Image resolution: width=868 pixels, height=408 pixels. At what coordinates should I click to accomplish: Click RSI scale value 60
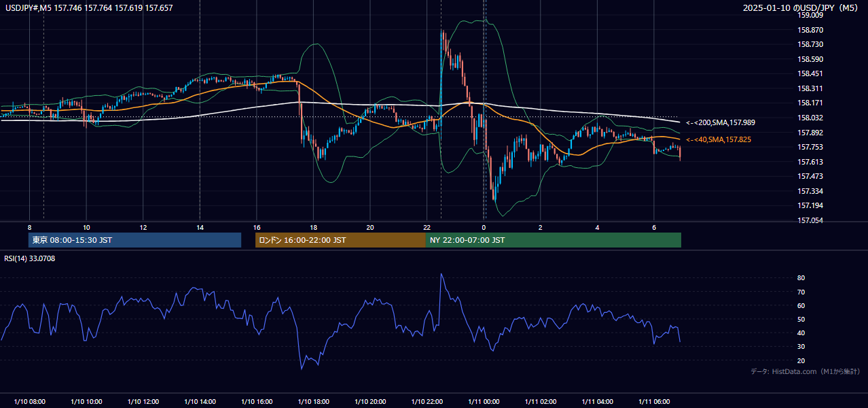[801, 305]
